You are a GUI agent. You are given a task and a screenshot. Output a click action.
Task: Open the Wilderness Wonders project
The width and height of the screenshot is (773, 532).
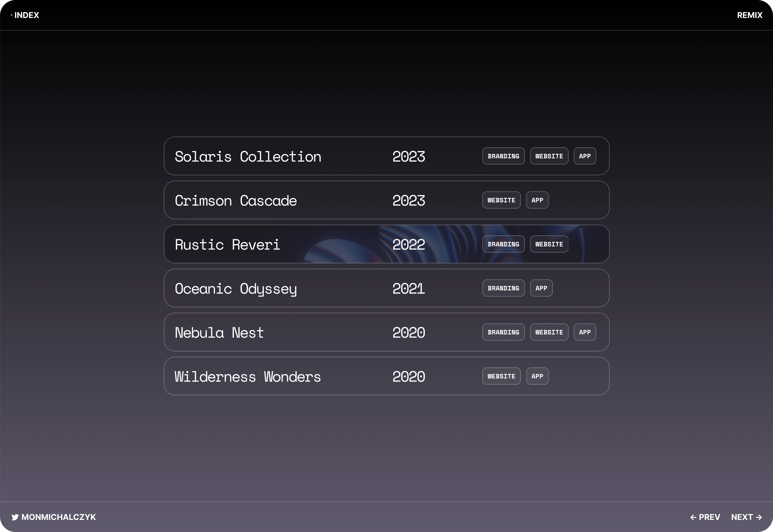(x=386, y=376)
